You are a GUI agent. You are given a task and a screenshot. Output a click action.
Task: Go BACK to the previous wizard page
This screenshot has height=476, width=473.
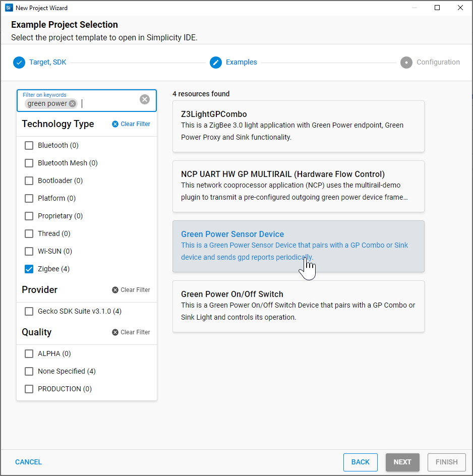tap(361, 462)
